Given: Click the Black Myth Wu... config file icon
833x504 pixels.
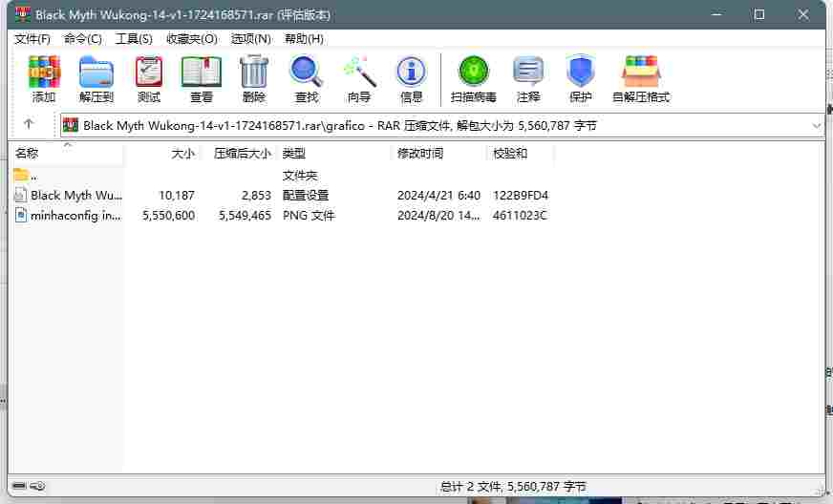Looking at the screenshot, I should (20, 195).
